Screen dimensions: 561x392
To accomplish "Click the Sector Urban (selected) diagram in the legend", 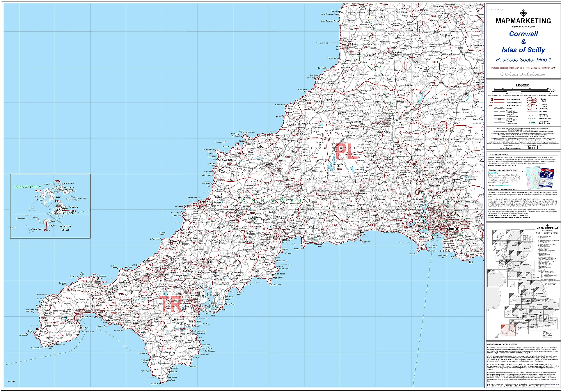I will click(532, 107).
